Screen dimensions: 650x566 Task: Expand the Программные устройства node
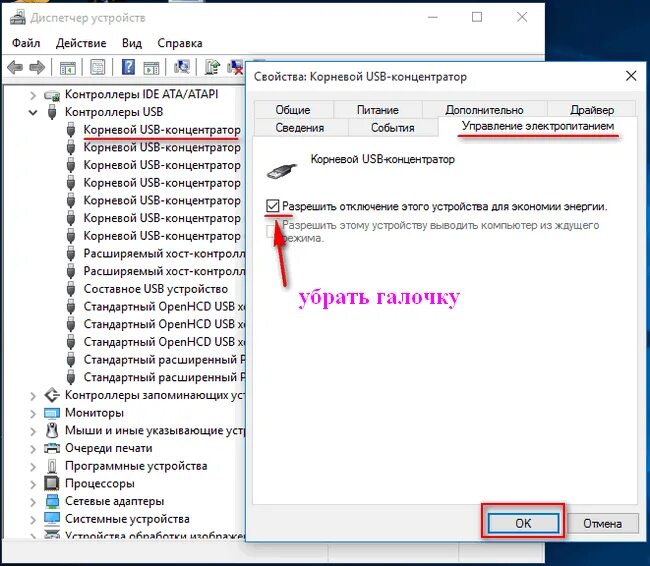[33, 466]
